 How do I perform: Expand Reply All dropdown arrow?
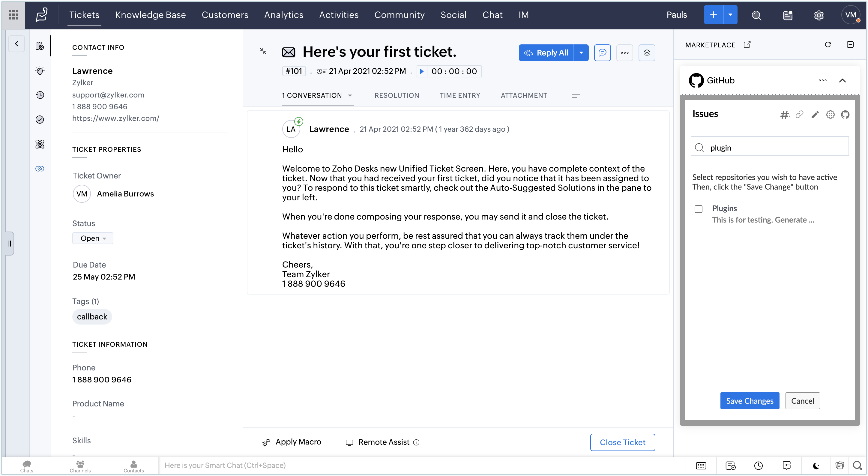point(581,53)
